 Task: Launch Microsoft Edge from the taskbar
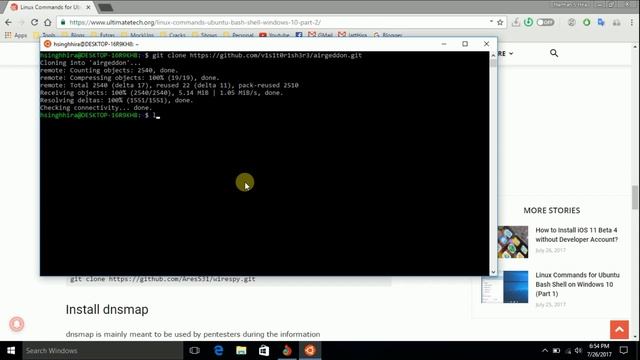pos(218,351)
